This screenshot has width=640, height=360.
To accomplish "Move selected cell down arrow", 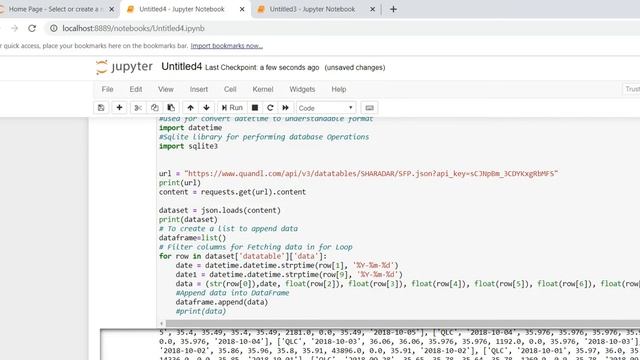I will pyautogui.click(x=207, y=108).
